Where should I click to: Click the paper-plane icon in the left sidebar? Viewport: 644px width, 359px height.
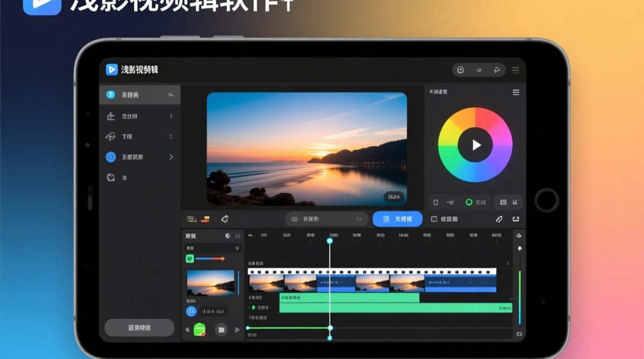[x=110, y=136]
